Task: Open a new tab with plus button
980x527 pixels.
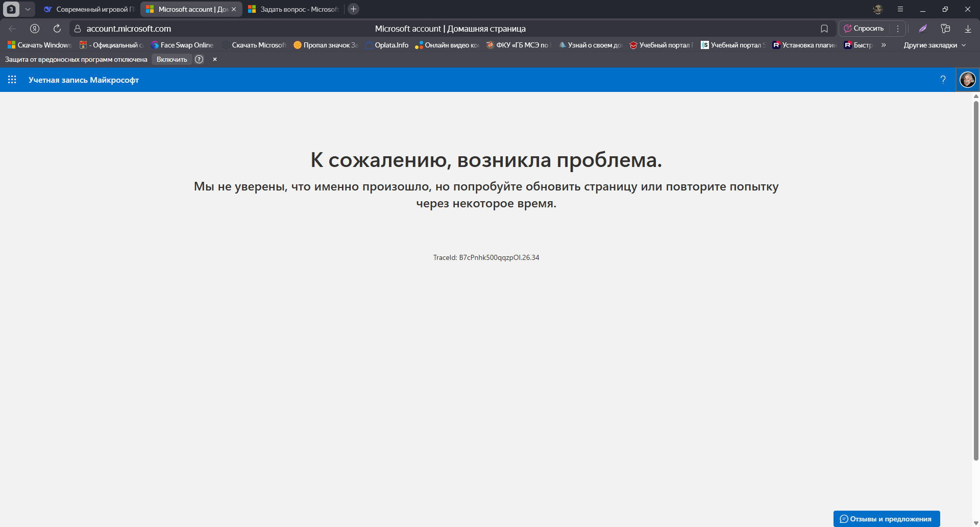Action: (x=353, y=9)
